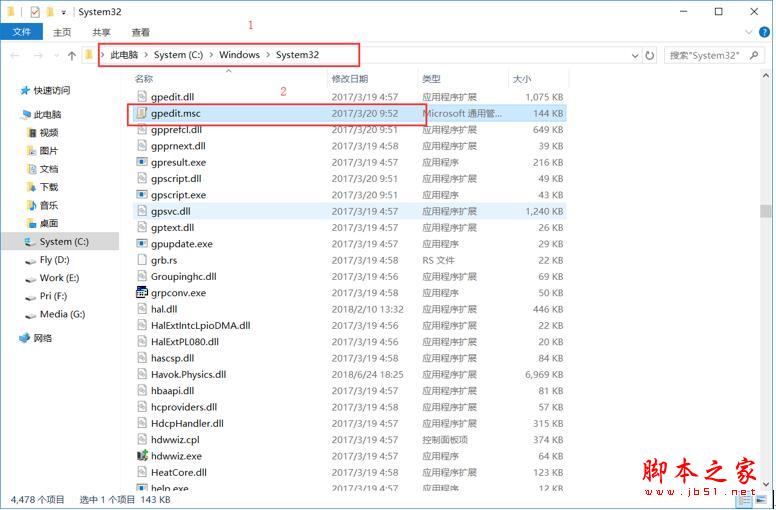Select the HeatCore.dll file name

tap(179, 472)
